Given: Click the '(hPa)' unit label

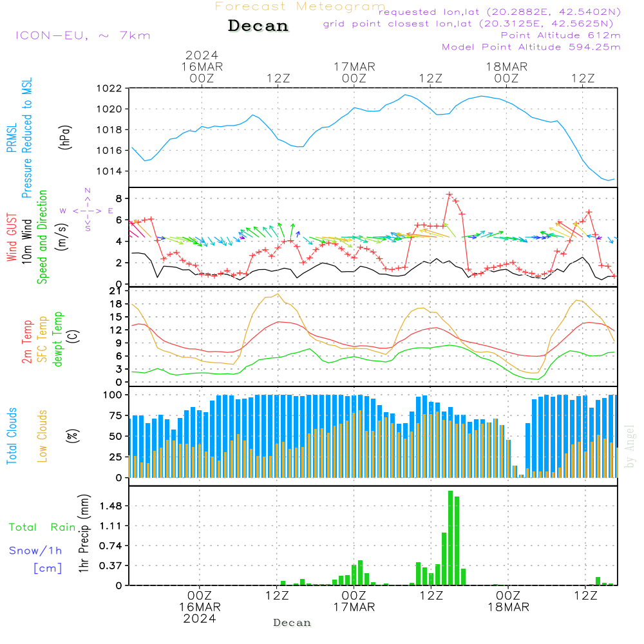Looking at the screenshot, I should pos(64,137).
